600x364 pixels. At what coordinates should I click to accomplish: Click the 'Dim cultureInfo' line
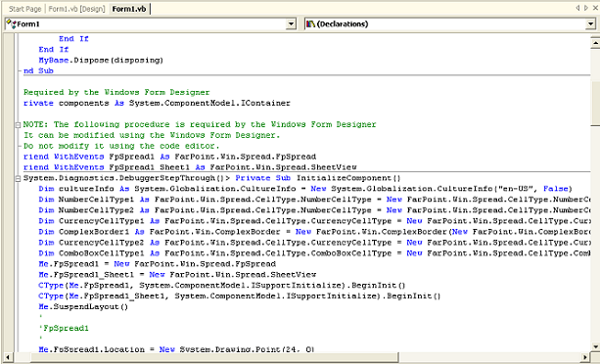[305, 189]
